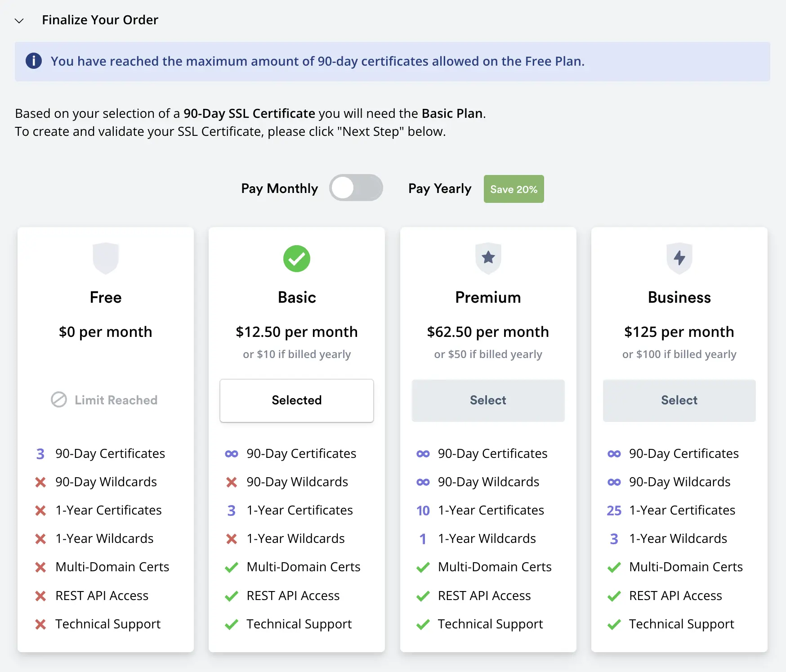Click the Selected button on Basic plan
786x672 pixels.
(296, 400)
